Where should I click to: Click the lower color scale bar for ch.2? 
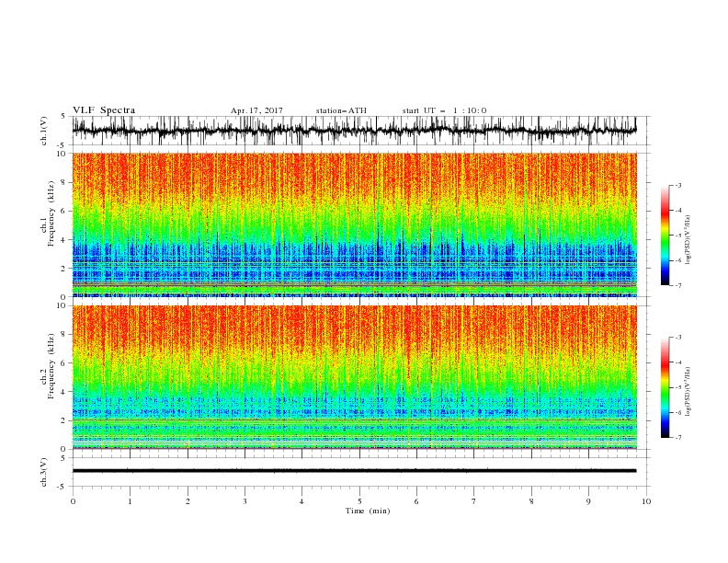[665, 387]
